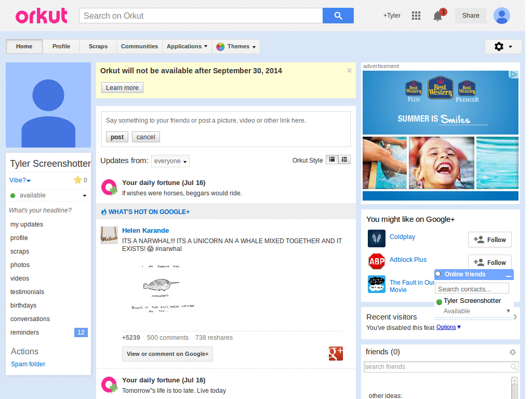This screenshot has height=399, width=532.
Task: Click the AdChoices icon on advertisement
Action: (x=514, y=74)
